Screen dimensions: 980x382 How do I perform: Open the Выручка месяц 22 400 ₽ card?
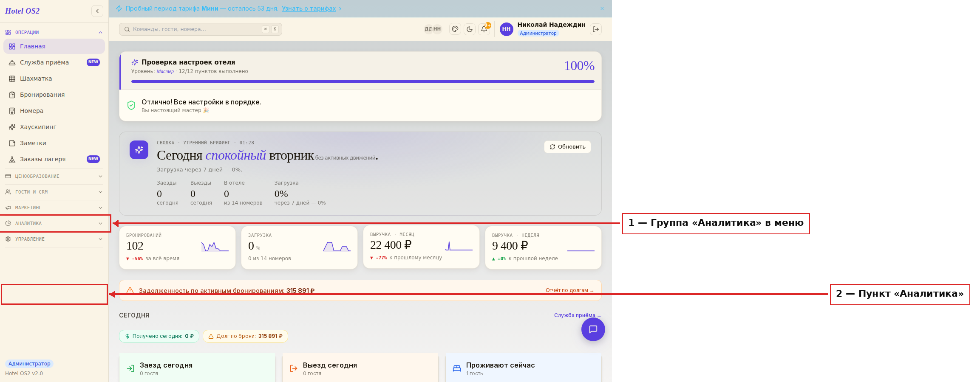pos(421,247)
